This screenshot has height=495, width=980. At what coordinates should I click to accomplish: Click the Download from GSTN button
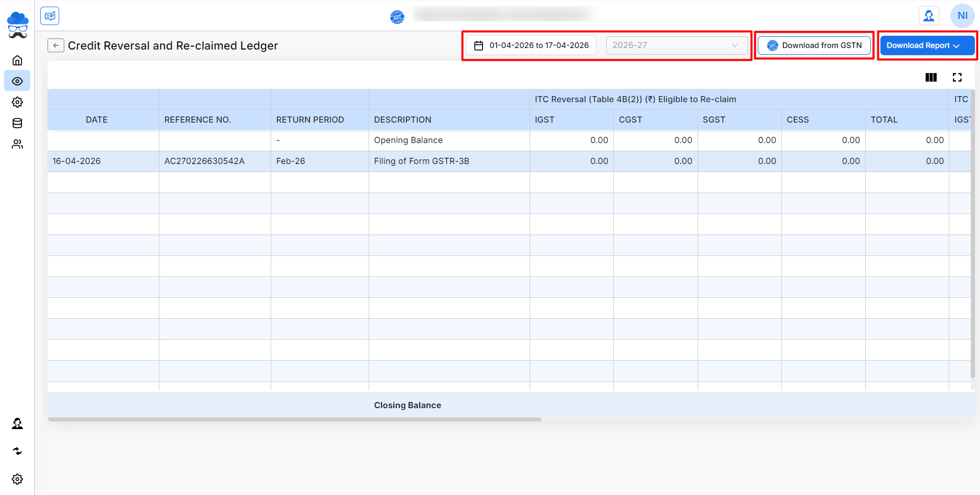coord(814,45)
